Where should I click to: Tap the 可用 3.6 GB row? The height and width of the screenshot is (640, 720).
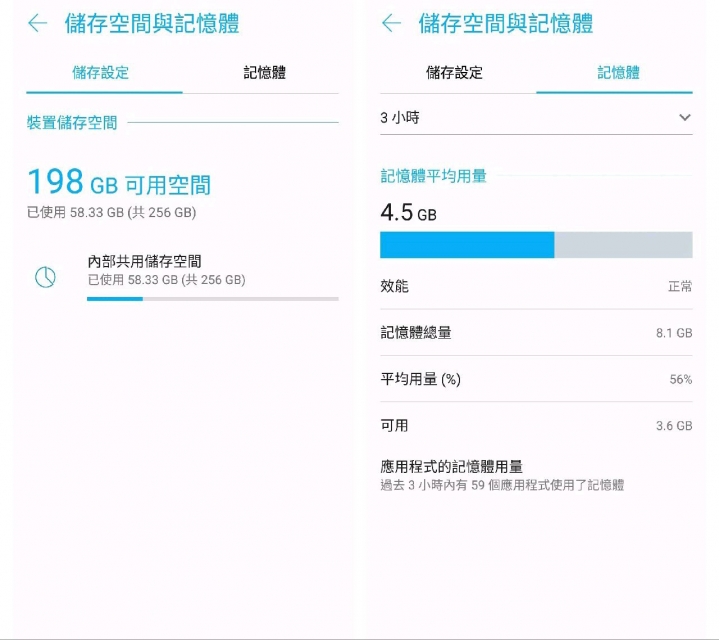point(536,426)
